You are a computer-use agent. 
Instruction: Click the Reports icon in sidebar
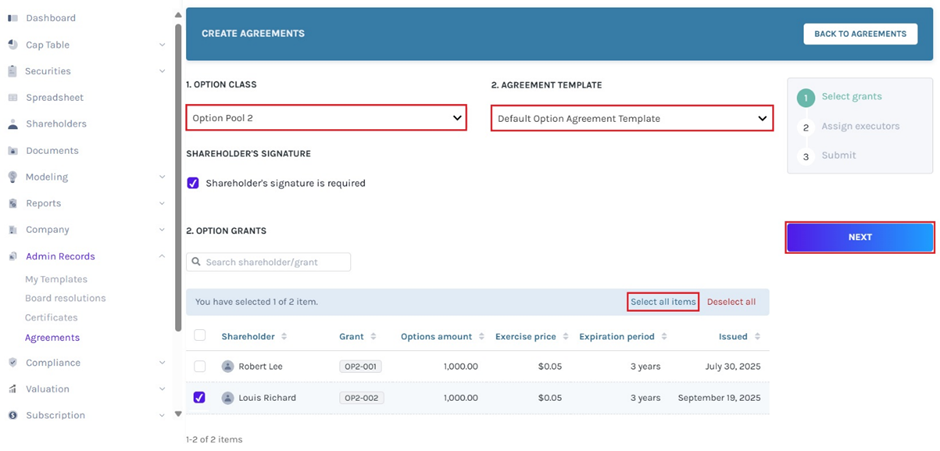point(13,203)
